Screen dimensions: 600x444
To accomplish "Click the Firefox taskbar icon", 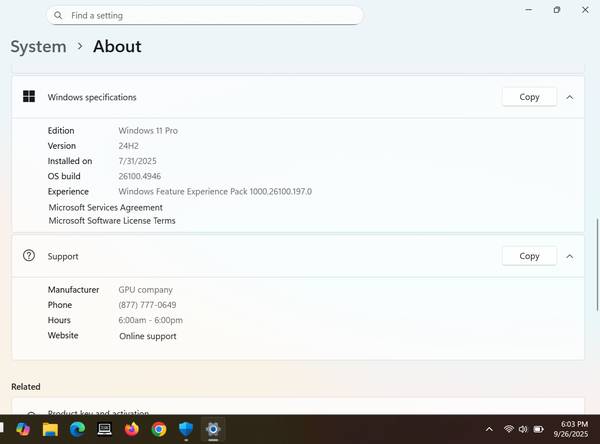I will [x=131, y=429].
